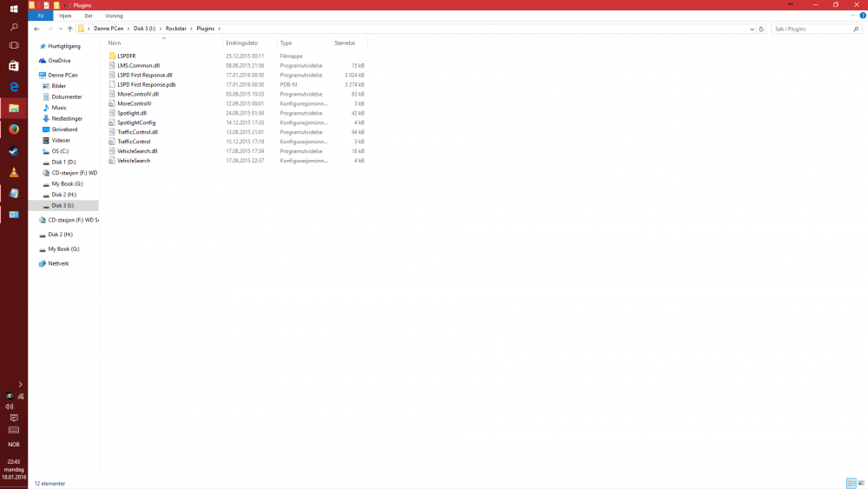Open the Hjem ribbon tab

tap(65, 16)
